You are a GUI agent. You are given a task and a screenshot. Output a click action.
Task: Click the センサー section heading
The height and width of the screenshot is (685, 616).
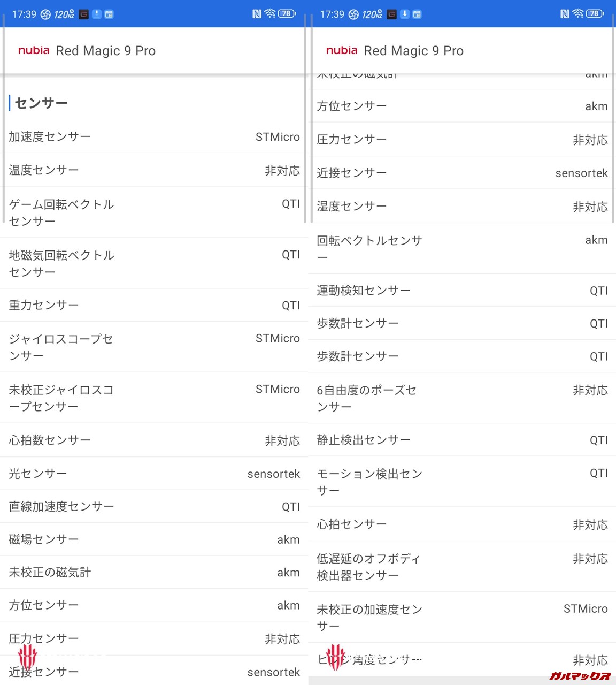(41, 103)
